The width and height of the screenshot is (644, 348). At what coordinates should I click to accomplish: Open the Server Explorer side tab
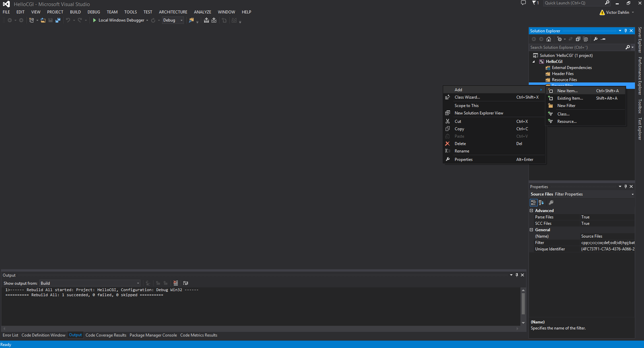pos(640,40)
